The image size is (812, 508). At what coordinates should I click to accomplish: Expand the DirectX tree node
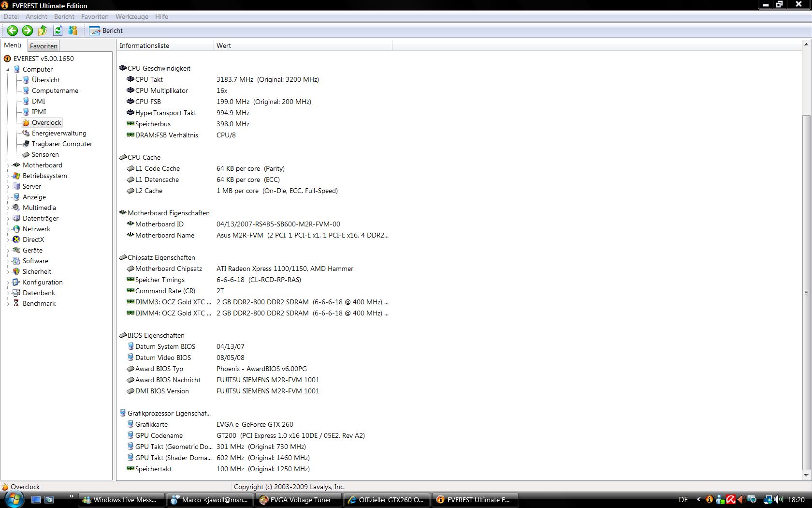tap(8, 240)
